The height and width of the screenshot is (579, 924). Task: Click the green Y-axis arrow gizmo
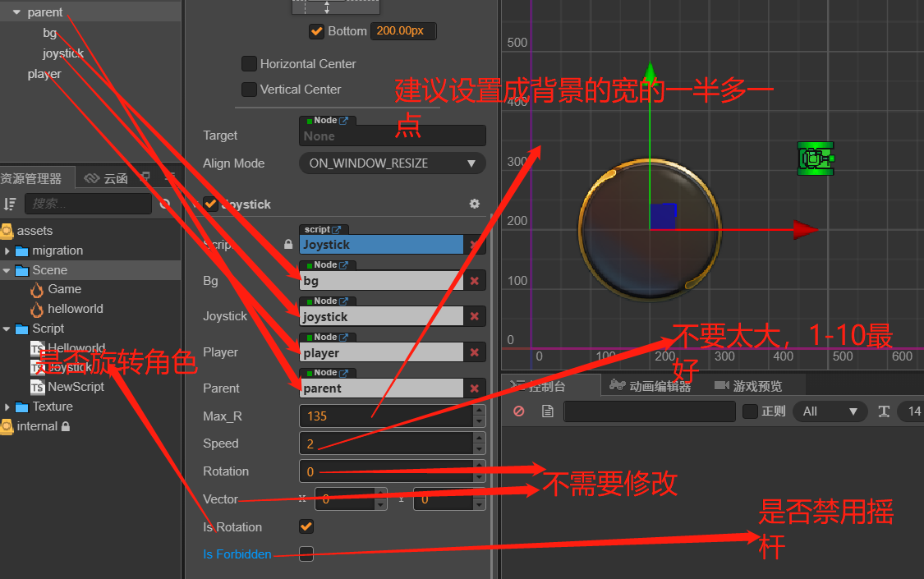[650, 72]
